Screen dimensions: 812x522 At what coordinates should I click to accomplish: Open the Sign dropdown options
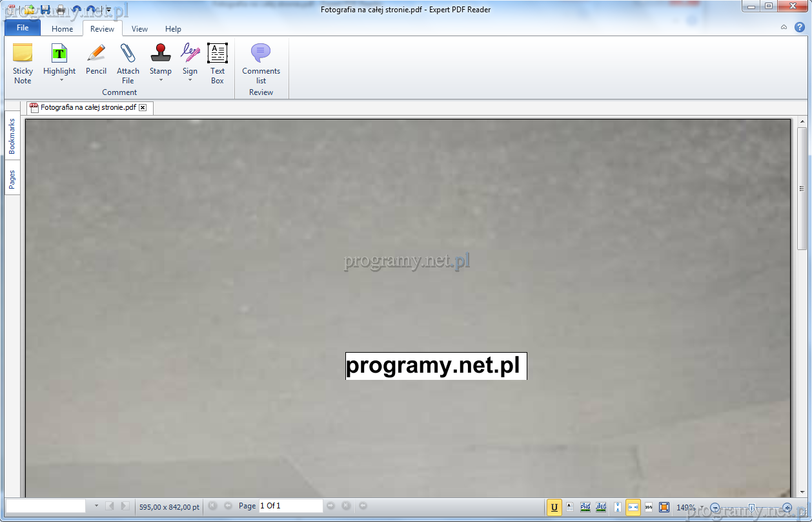(x=190, y=80)
